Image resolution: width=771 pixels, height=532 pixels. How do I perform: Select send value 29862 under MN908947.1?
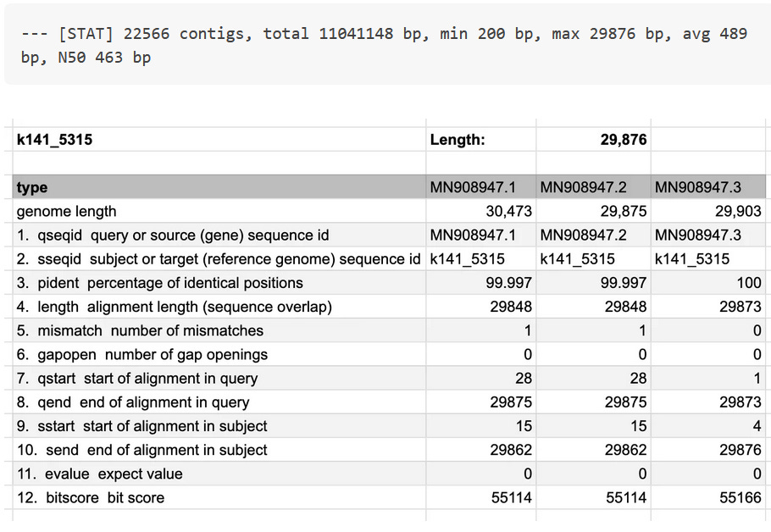point(481,450)
